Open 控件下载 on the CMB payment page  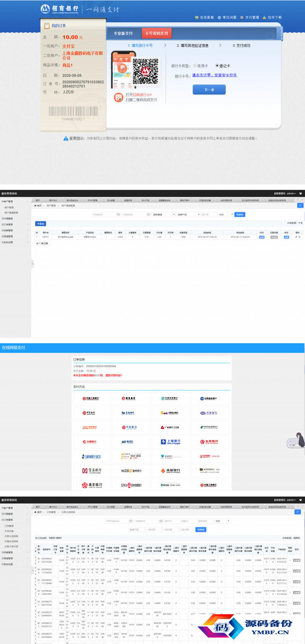pos(272,18)
